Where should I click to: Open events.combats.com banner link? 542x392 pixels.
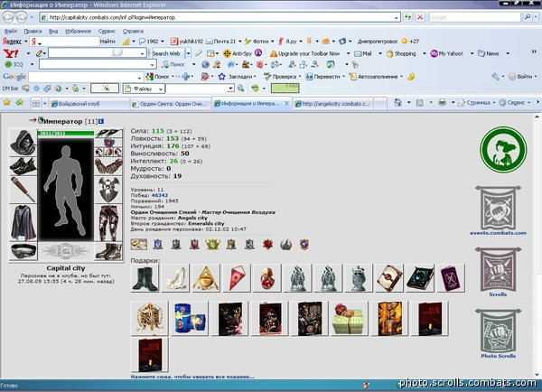click(498, 210)
